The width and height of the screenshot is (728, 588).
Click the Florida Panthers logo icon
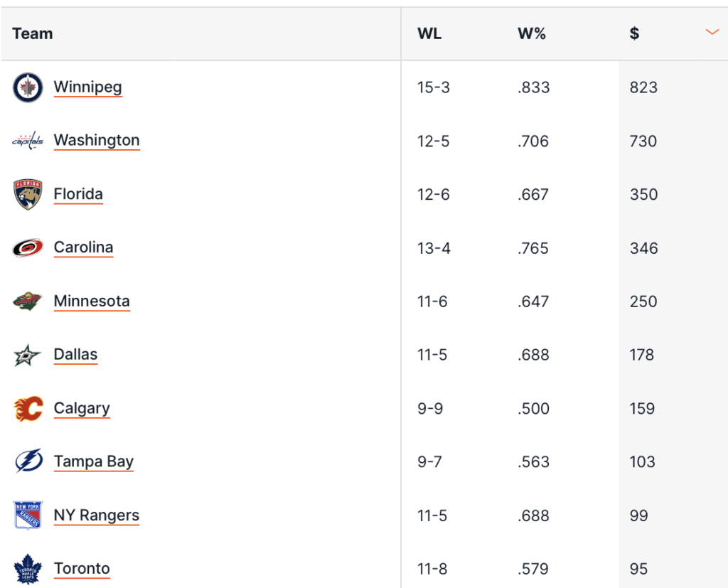click(28, 194)
